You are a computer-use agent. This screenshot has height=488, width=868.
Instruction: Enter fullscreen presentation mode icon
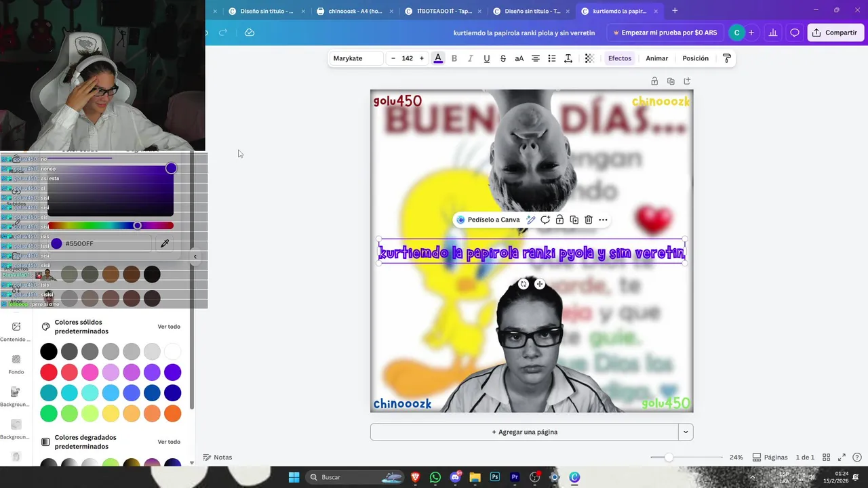pyautogui.click(x=842, y=457)
